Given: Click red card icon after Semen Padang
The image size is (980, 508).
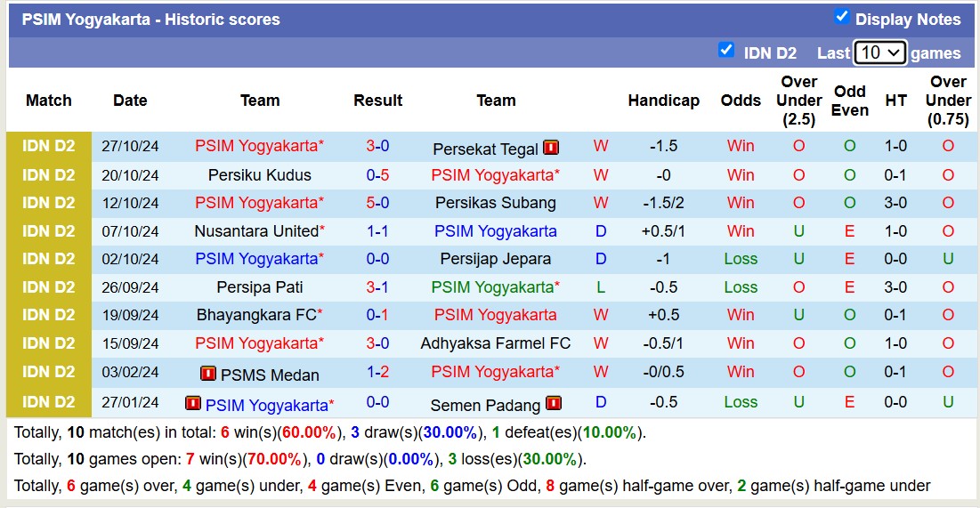Looking at the screenshot, I should (554, 404).
